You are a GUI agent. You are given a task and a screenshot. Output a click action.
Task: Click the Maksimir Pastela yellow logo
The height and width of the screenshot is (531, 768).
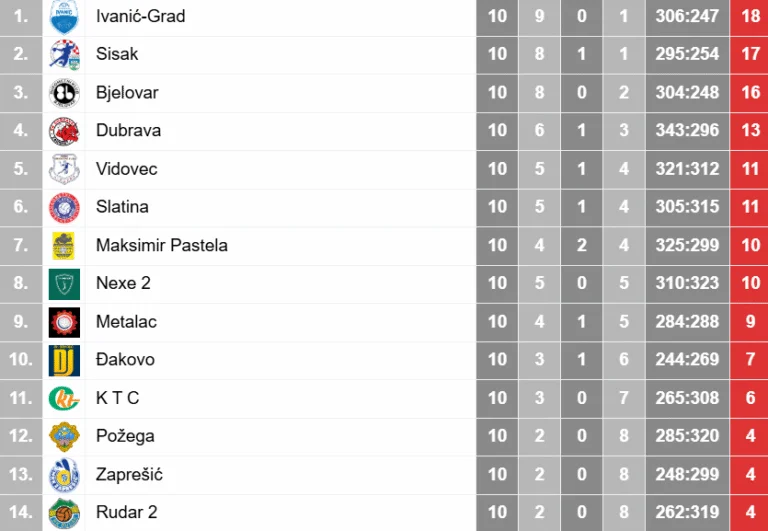point(64,245)
